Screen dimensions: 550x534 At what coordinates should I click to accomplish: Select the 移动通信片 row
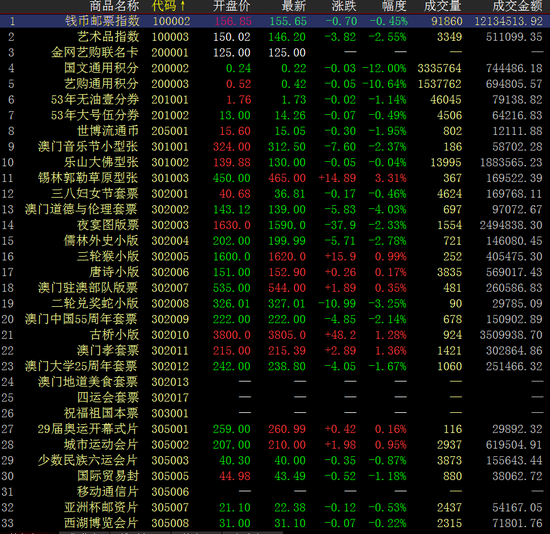275,492
